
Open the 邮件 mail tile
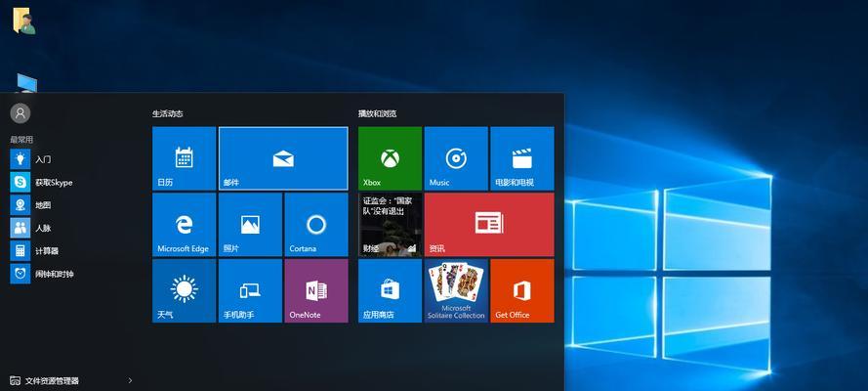[x=283, y=158]
